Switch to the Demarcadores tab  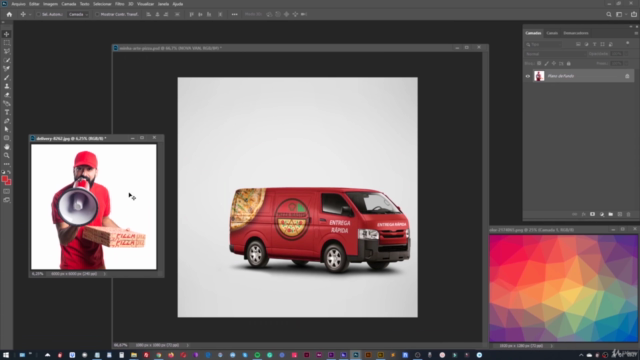pos(576,33)
